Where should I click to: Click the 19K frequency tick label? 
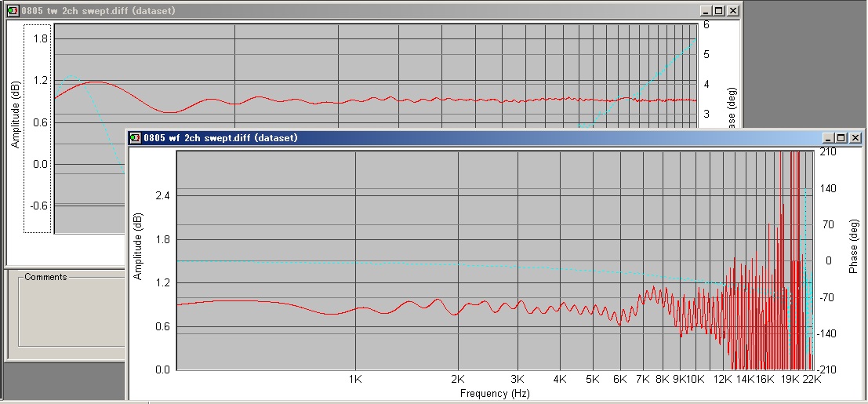click(x=790, y=380)
